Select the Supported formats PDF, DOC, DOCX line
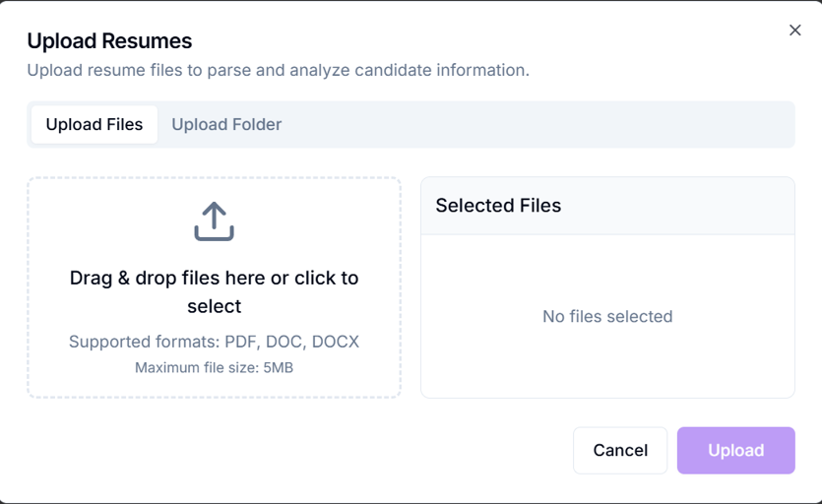Image resolution: width=822 pixels, height=504 pixels. pyautogui.click(x=214, y=343)
